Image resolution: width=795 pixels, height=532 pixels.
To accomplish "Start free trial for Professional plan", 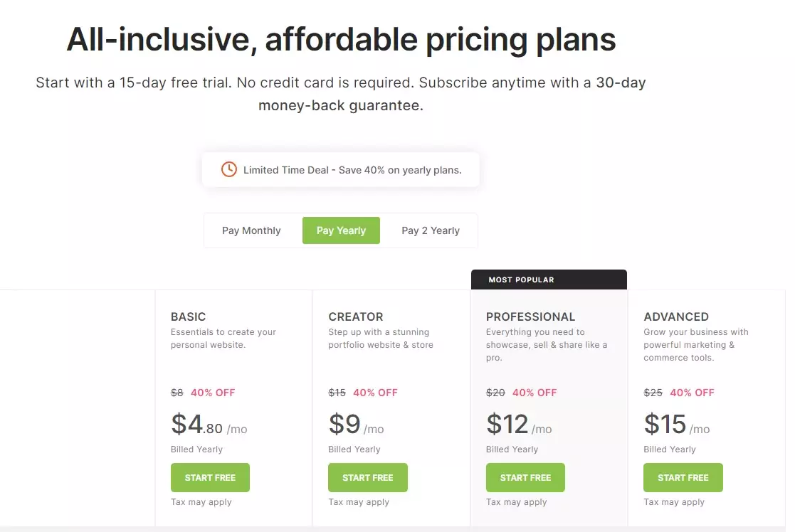I will coord(525,478).
